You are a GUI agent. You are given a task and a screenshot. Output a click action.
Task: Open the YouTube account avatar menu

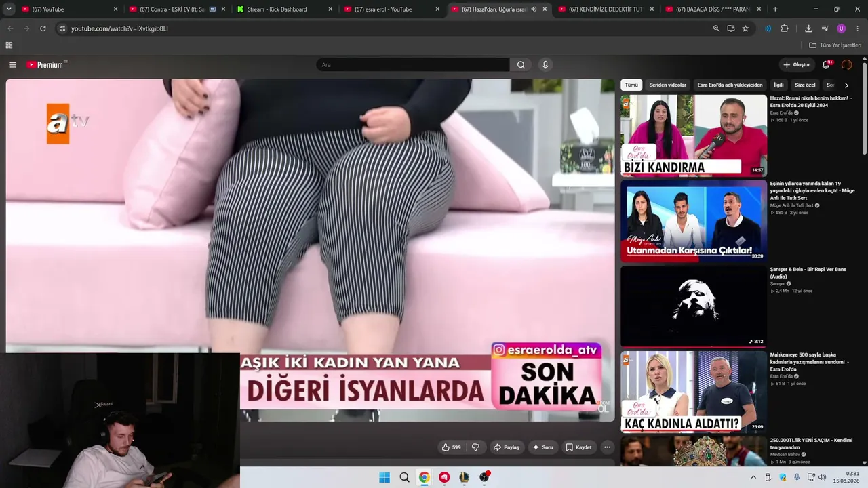(846, 65)
